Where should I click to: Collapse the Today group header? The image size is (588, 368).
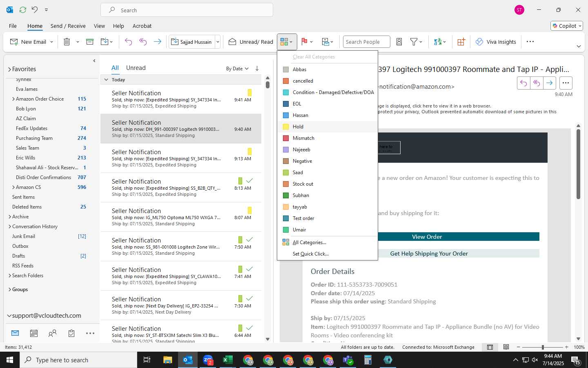[x=106, y=80]
